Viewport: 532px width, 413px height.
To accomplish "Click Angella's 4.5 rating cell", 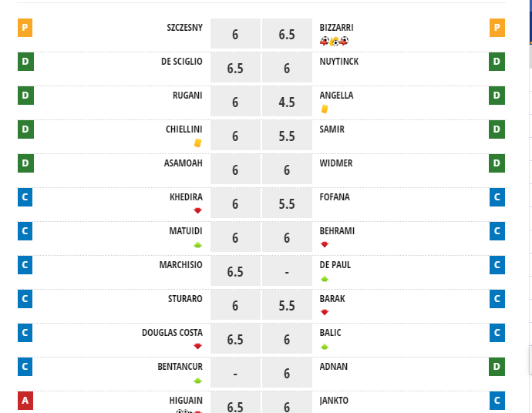I will point(287,102).
